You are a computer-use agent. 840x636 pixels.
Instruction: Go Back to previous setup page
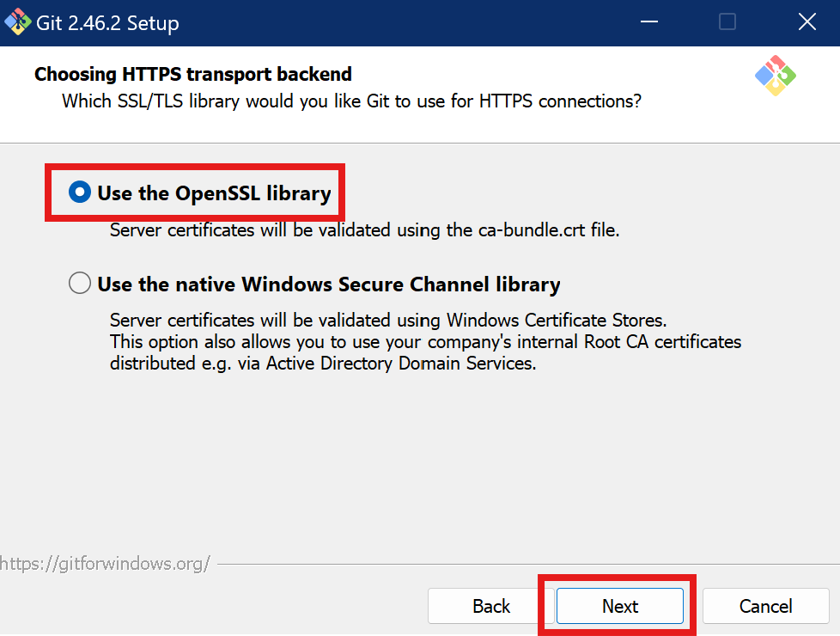(490, 606)
